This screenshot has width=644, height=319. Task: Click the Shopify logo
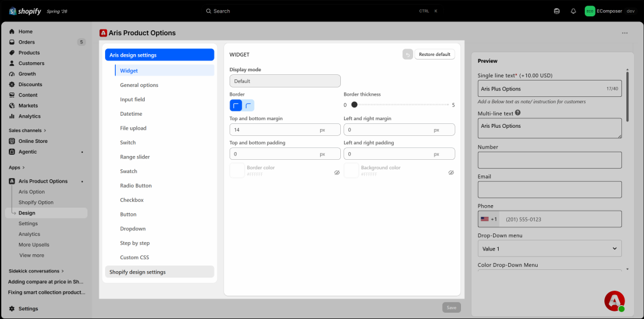point(25,11)
